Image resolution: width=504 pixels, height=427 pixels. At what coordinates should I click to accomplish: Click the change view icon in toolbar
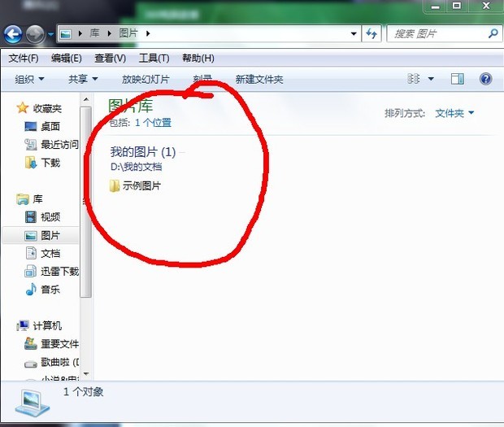click(413, 78)
